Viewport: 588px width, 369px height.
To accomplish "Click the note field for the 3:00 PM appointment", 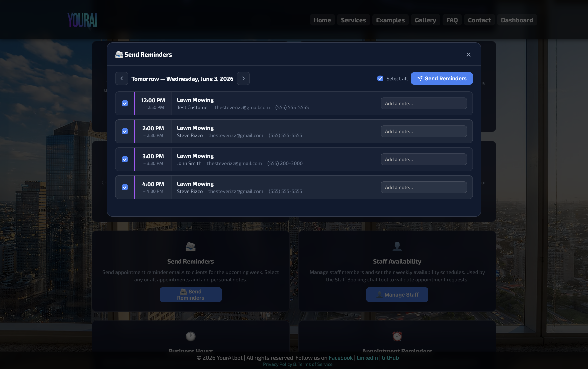I will pos(424,159).
